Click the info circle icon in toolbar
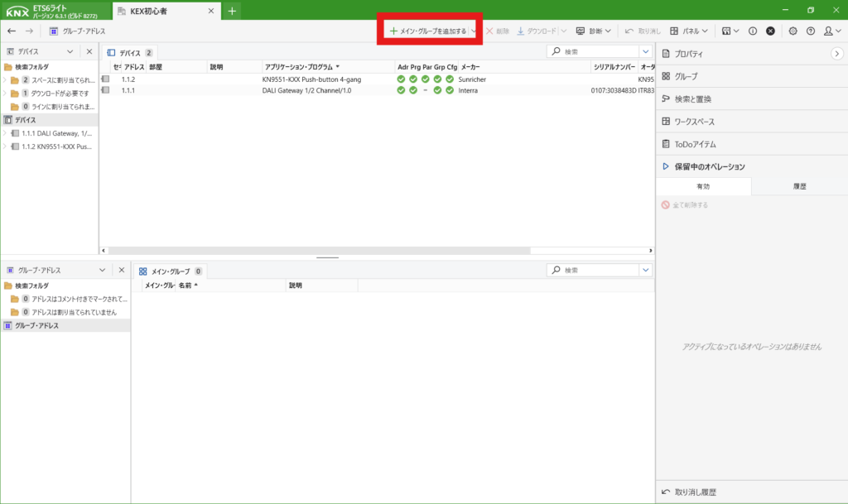 [753, 31]
